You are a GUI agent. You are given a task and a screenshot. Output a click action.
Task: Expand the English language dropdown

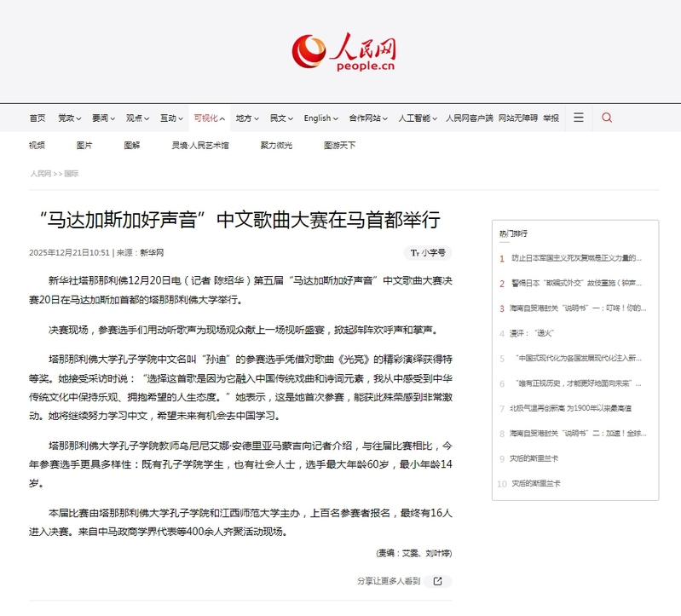tap(321, 118)
